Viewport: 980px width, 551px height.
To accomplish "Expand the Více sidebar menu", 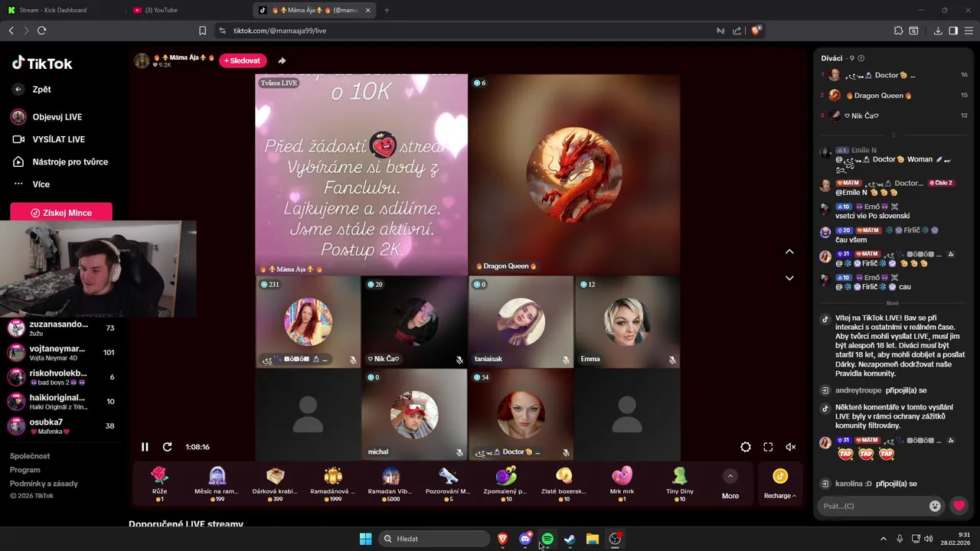I will pyautogui.click(x=41, y=184).
